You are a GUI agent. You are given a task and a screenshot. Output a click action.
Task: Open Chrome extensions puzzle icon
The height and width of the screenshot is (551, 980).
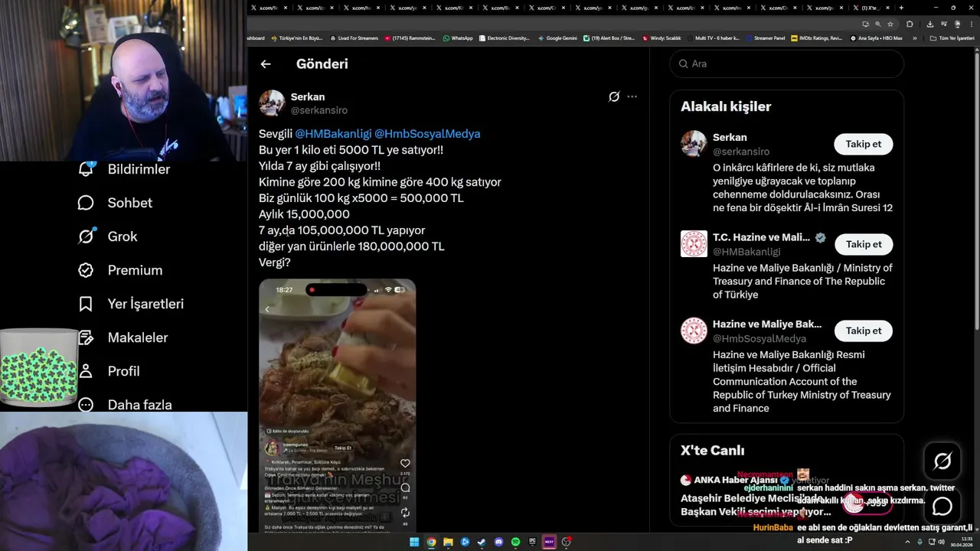pyautogui.click(x=910, y=24)
